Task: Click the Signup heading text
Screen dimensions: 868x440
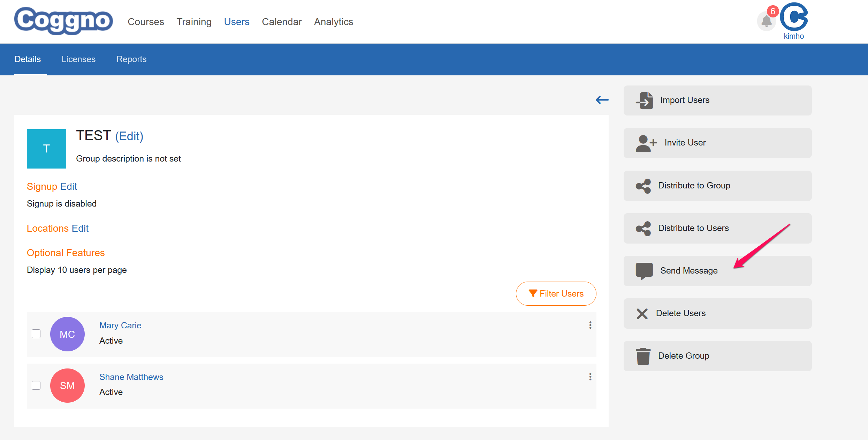Action: tap(42, 187)
